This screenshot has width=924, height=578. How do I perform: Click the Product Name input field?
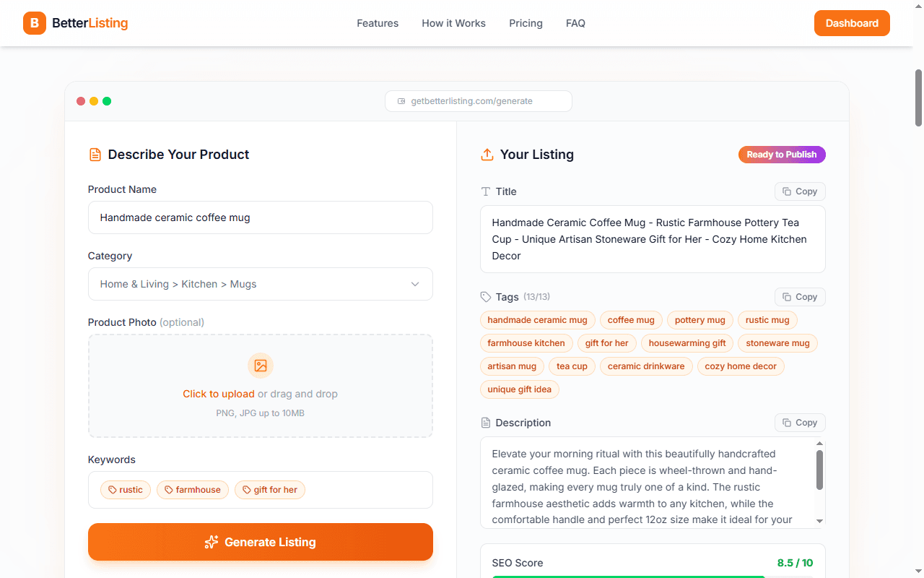[x=260, y=217]
